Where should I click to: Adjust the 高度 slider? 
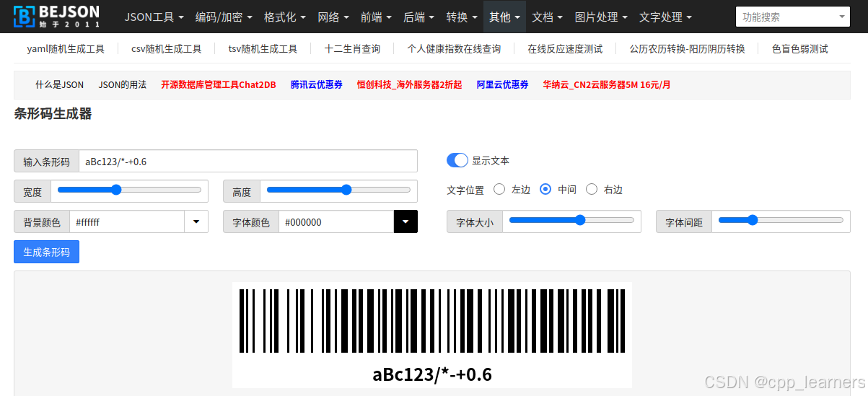tap(338, 190)
